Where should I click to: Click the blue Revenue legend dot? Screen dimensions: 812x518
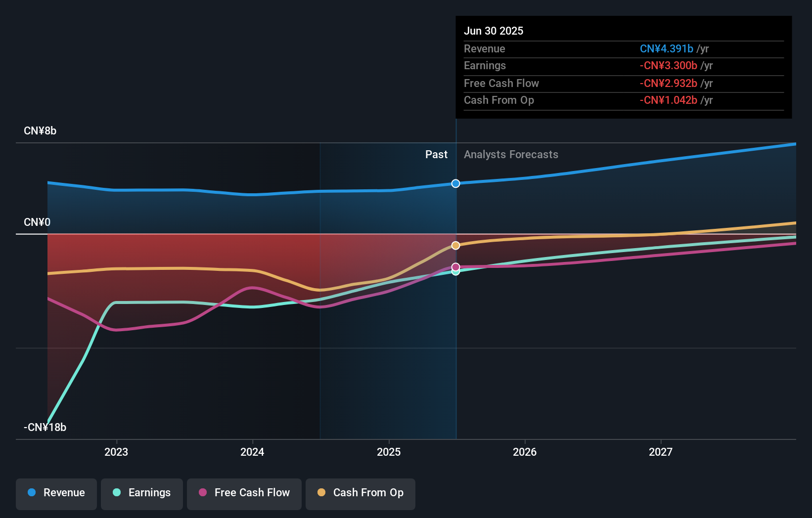pos(31,493)
